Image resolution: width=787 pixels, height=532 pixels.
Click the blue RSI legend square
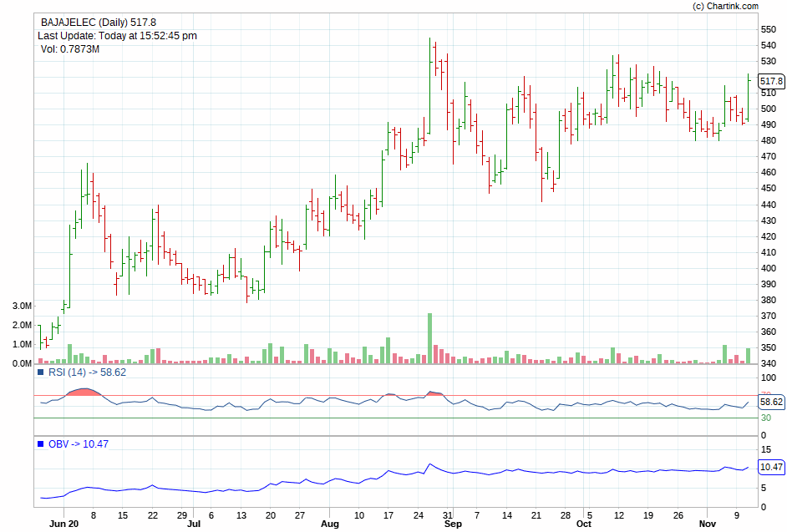pyautogui.click(x=41, y=372)
